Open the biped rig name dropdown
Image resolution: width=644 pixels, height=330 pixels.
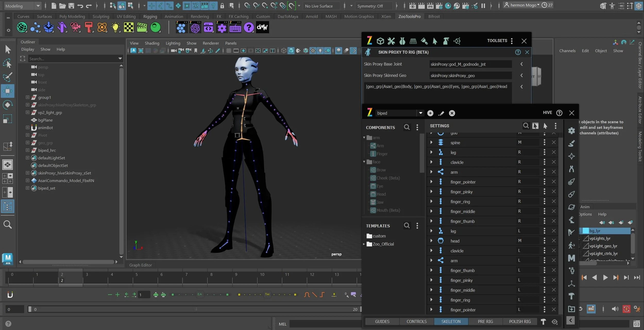420,113
